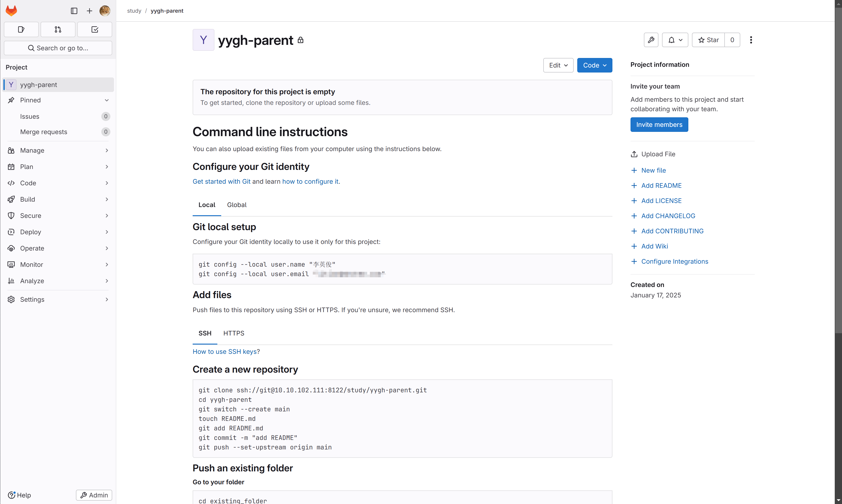This screenshot has height=504, width=842.
Task: Open the Code dropdown button
Action: 594,65
